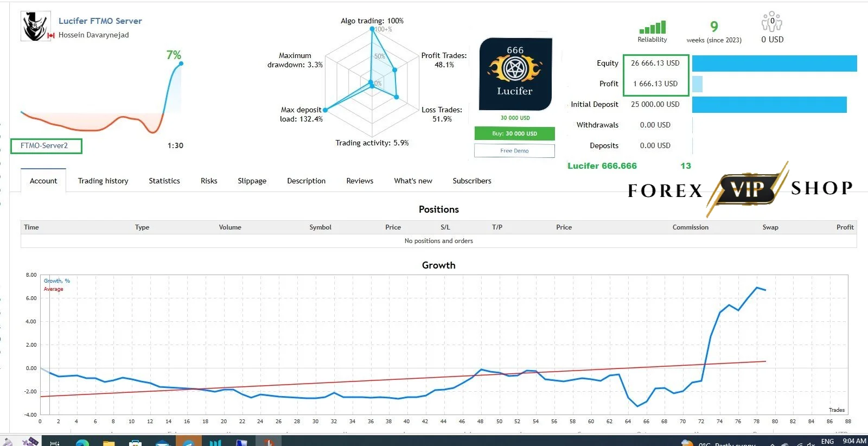This screenshot has height=446, width=868.
Task: Open the Subscribers tab
Action: pyautogui.click(x=472, y=181)
